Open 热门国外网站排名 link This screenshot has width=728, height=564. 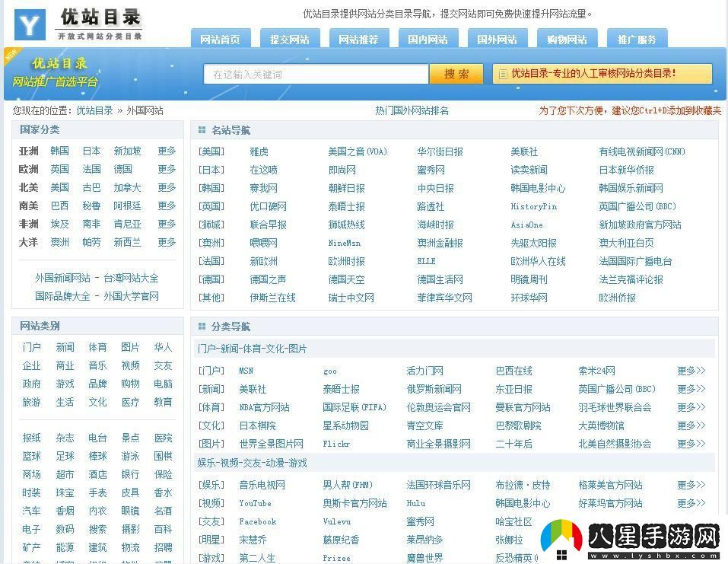[x=412, y=110]
